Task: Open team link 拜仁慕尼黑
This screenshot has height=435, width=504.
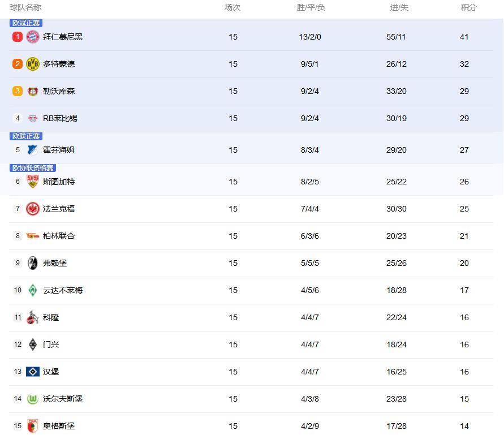Action: (63, 37)
